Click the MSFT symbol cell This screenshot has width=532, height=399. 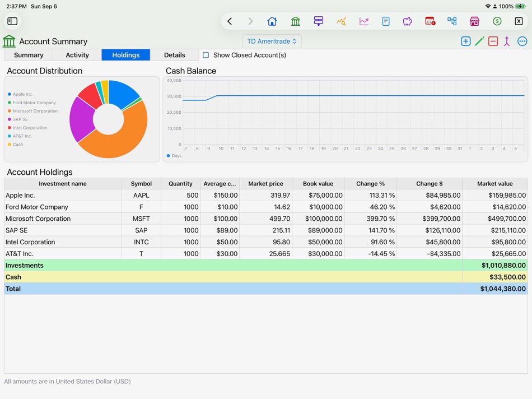click(x=141, y=219)
